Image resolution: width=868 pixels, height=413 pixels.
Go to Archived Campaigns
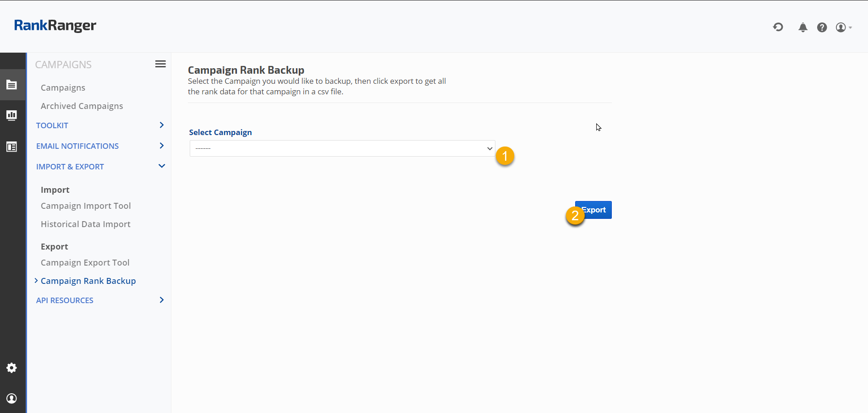click(x=82, y=106)
